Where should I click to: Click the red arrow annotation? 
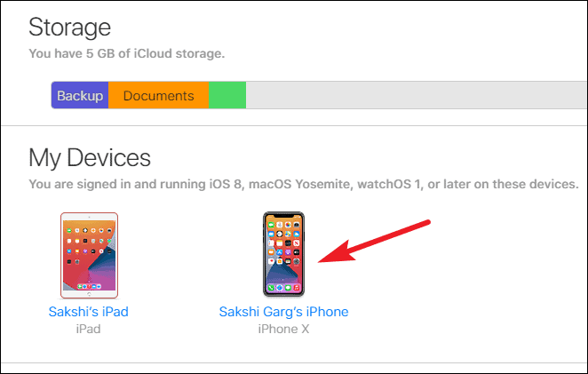(374, 242)
